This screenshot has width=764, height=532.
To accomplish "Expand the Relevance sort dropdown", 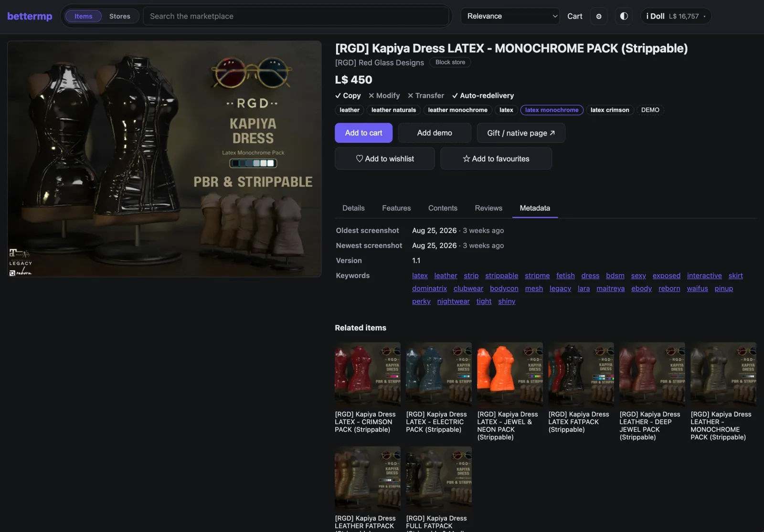I will [510, 16].
